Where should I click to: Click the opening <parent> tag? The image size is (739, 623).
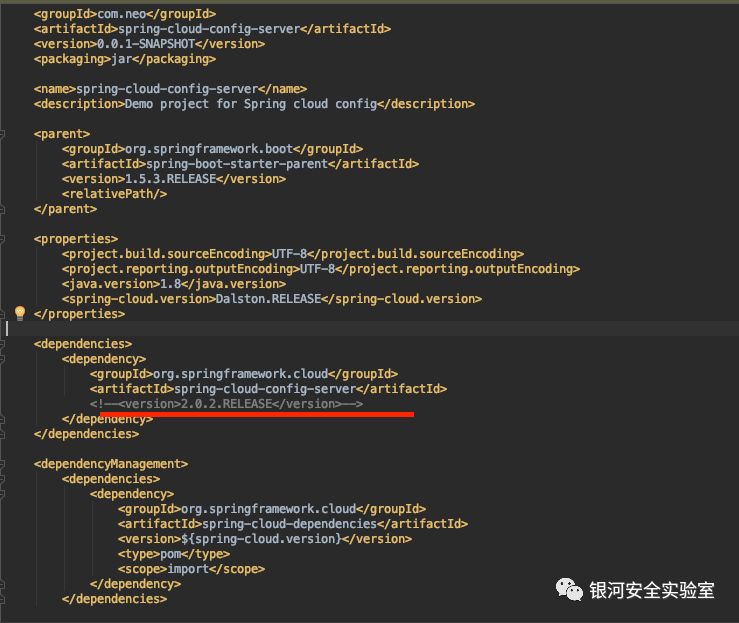(x=62, y=134)
